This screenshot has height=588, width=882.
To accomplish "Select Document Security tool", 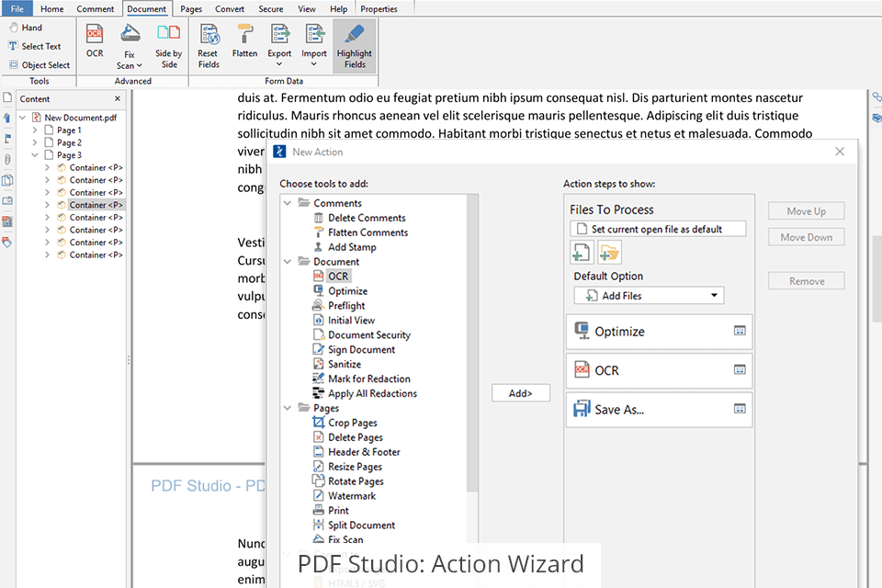I will click(362, 334).
